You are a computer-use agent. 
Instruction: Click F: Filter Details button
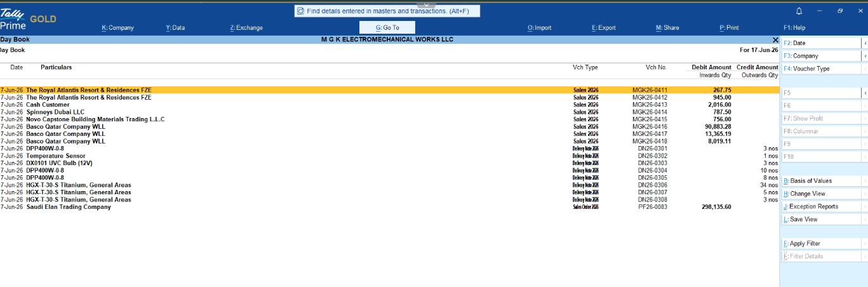coord(820,256)
